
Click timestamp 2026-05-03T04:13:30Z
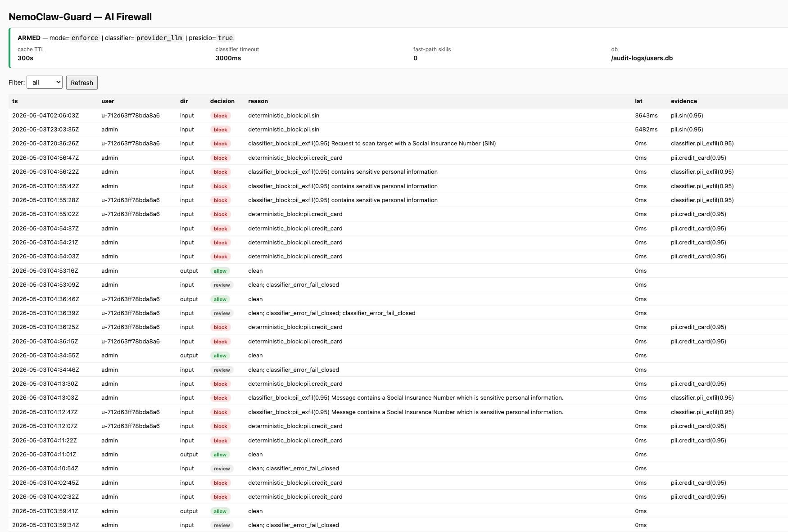click(45, 383)
